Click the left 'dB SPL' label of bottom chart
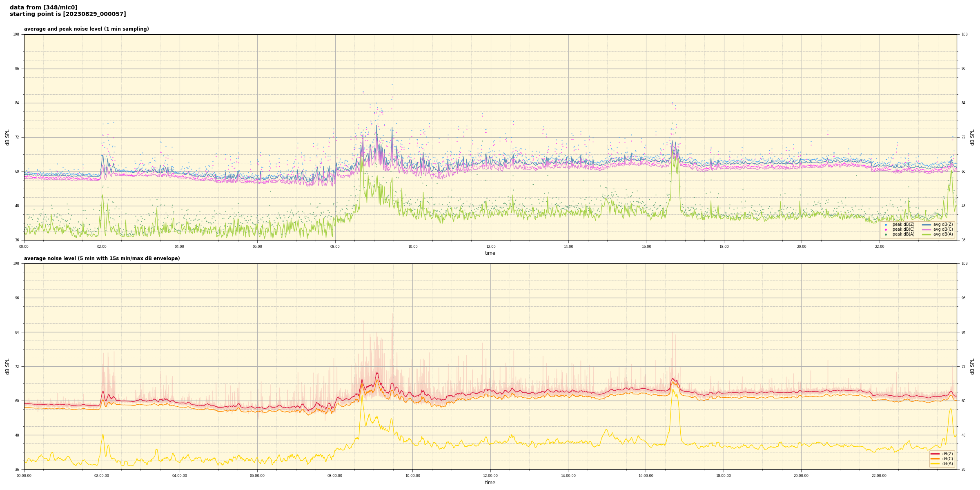Viewport: 980px width, 490px height. (x=7, y=366)
